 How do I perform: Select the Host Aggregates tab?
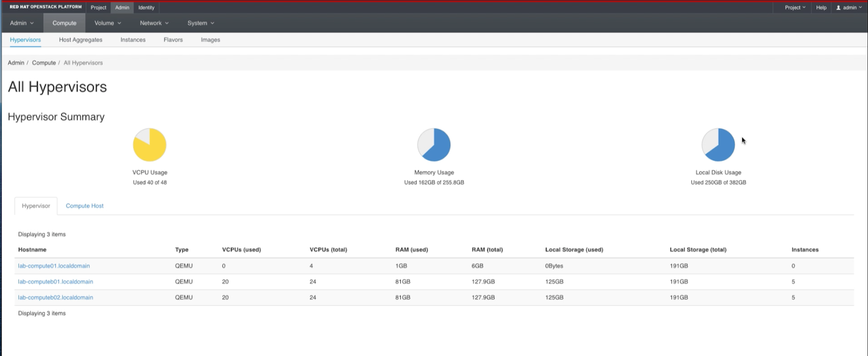pos(81,40)
